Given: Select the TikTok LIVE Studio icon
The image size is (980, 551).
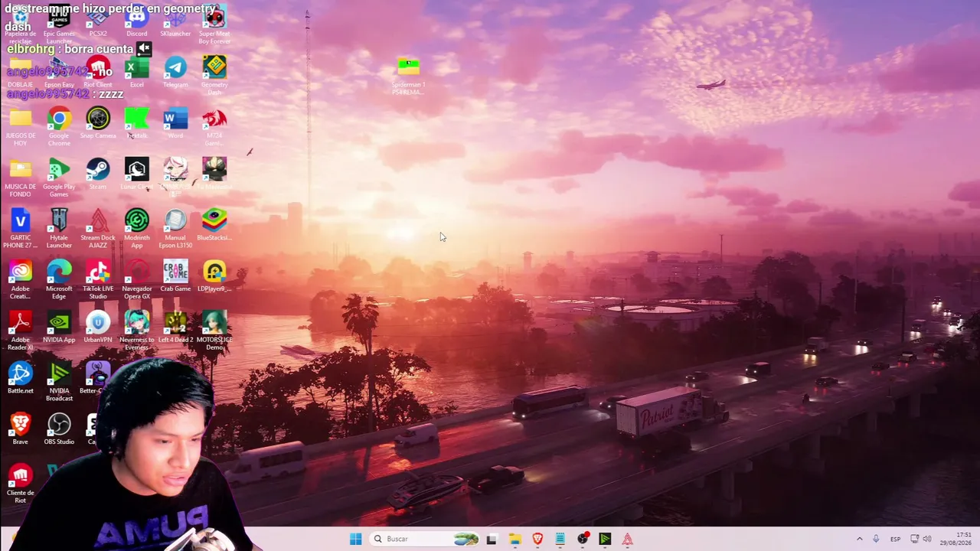Looking at the screenshot, I should pos(98,279).
